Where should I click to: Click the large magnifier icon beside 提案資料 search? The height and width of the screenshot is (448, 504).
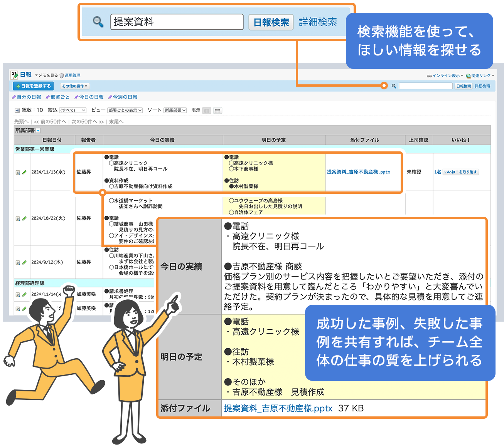98,22
